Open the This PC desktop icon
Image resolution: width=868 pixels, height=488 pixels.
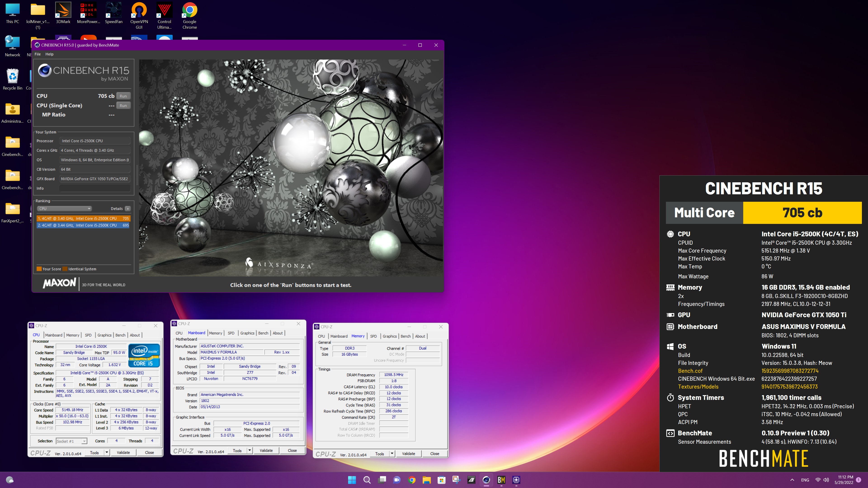pos(12,14)
